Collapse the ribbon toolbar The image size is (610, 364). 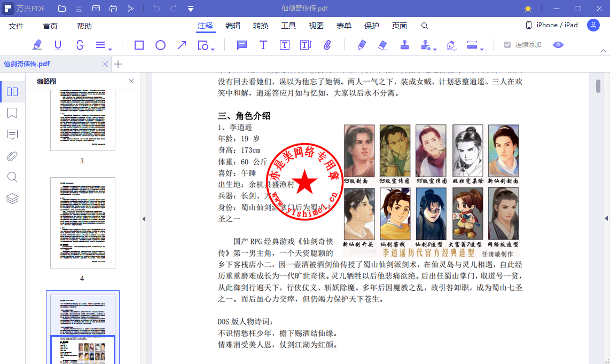coord(603,51)
